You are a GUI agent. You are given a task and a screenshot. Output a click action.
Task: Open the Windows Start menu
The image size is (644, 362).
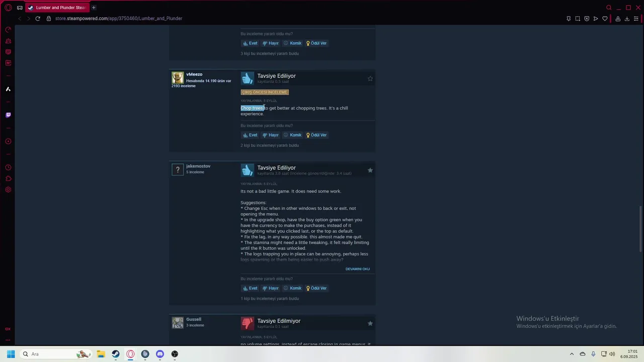[x=11, y=354]
